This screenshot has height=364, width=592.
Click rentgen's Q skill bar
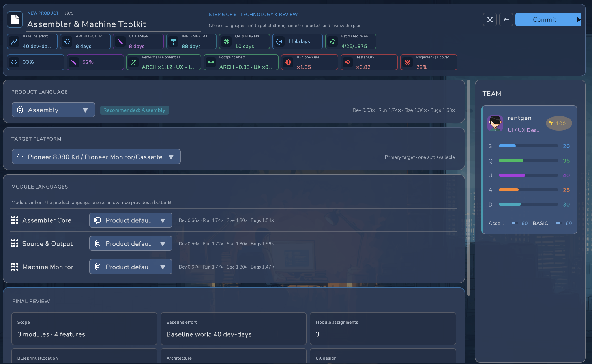(528, 161)
